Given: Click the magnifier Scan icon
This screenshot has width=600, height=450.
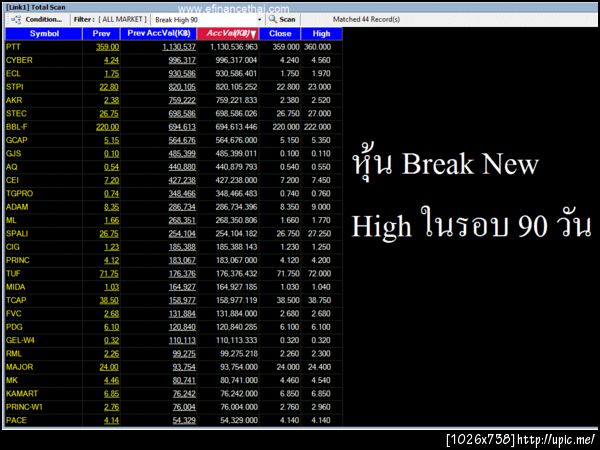Looking at the screenshot, I should (272, 19).
